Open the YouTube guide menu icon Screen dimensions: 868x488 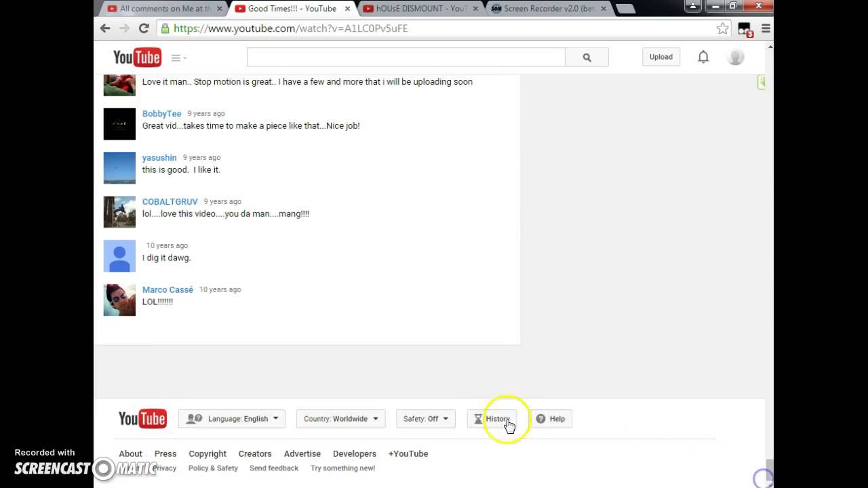[x=178, y=58]
